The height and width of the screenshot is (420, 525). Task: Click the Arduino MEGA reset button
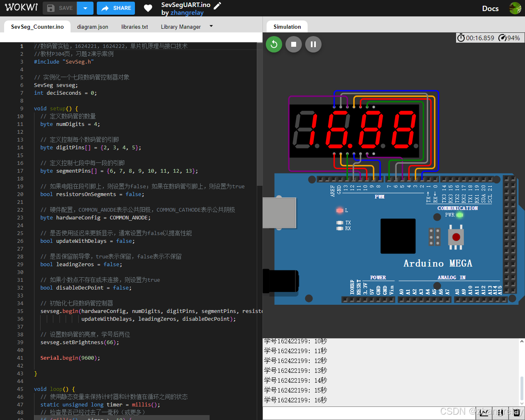[456, 237]
